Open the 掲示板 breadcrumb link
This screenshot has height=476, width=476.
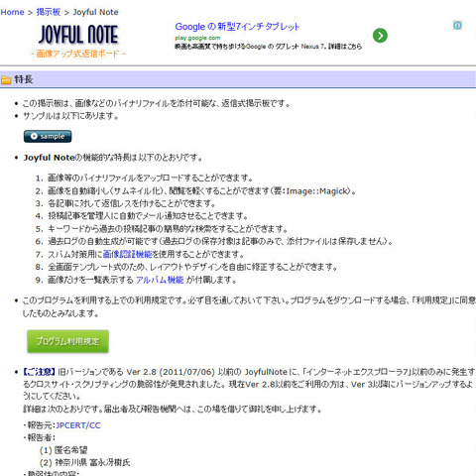(x=49, y=12)
